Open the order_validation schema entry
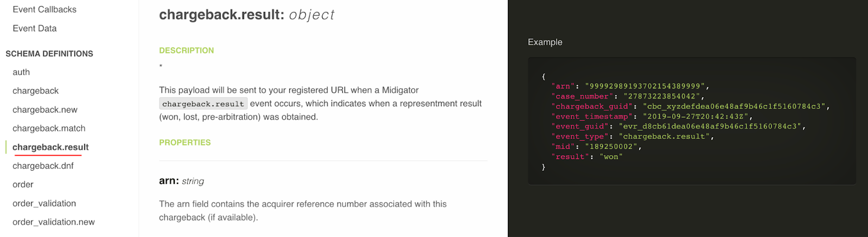The image size is (868, 237). [44, 203]
